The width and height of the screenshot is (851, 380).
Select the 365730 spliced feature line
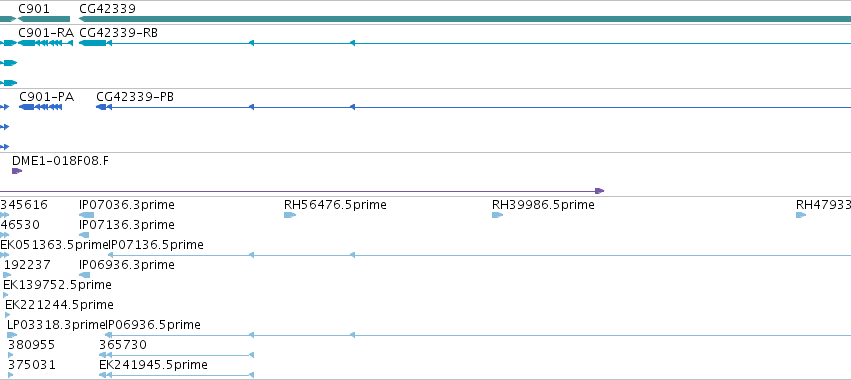[176, 355]
